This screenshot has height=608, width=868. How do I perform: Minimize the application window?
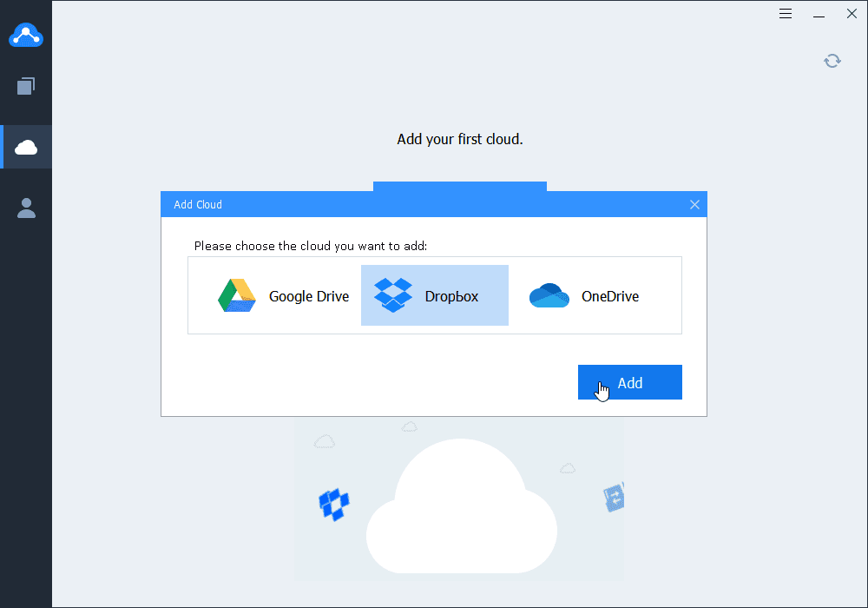[x=819, y=14]
